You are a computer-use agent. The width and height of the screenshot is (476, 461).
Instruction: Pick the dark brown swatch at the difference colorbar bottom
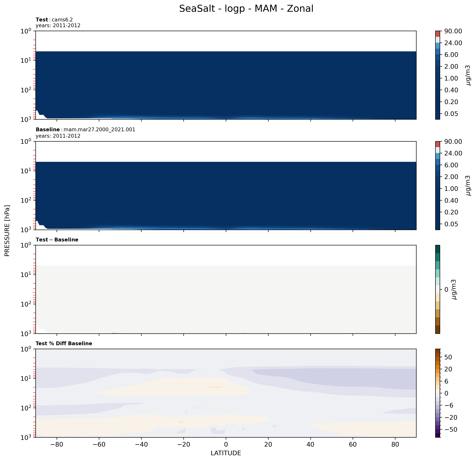438,330
